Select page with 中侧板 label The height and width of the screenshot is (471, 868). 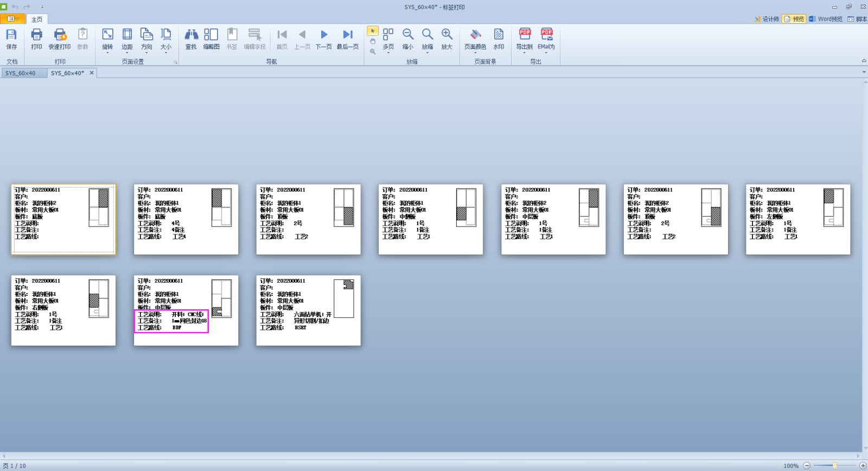tap(431, 219)
